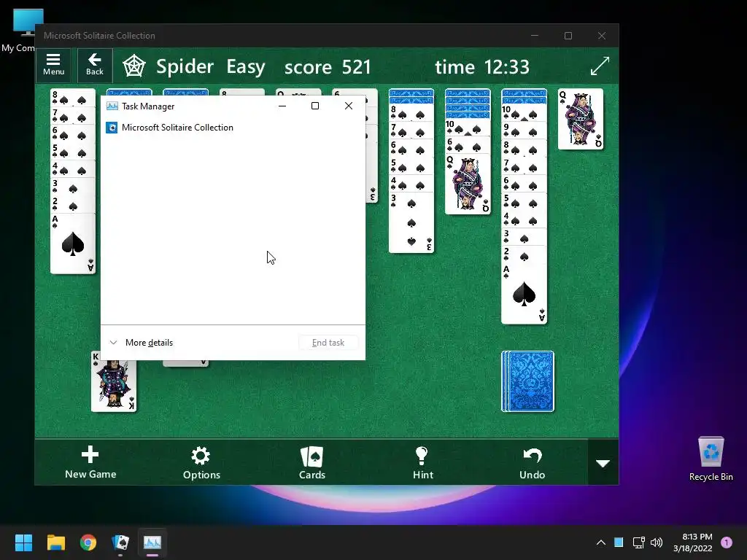Expand More details in Task Manager
The image size is (747, 560).
click(x=142, y=343)
